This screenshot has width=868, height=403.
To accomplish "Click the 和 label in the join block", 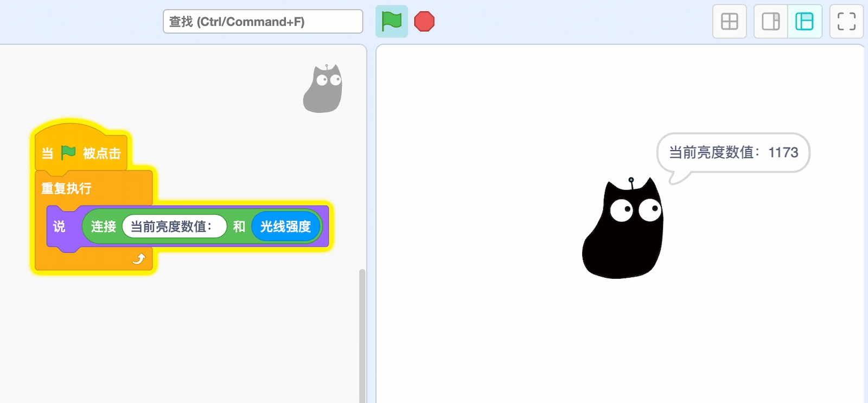I will coord(239,227).
